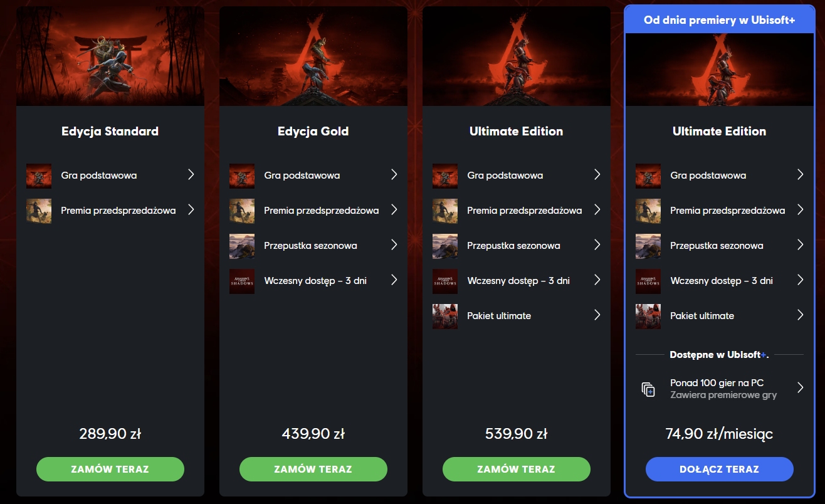The image size is (825, 504).
Task: Click the Wczesny dostęp icon in Ubisoft+ card
Action: (x=648, y=281)
